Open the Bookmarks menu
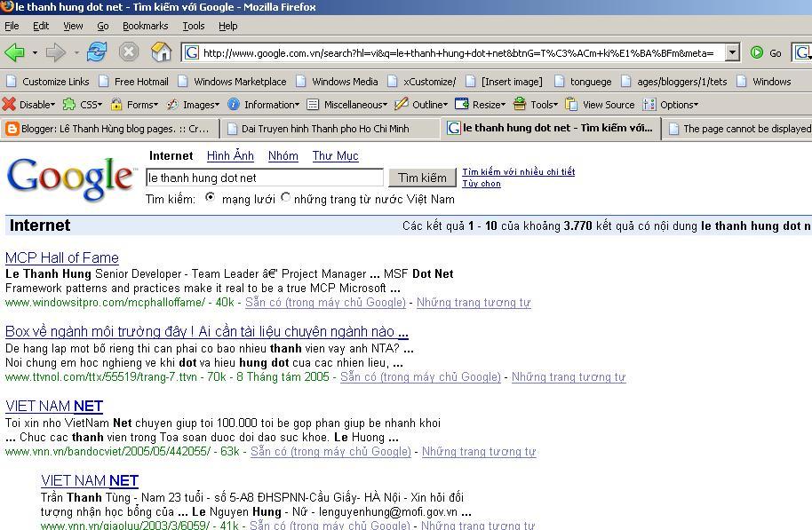The height and width of the screenshot is (530, 812). pyautogui.click(x=146, y=26)
